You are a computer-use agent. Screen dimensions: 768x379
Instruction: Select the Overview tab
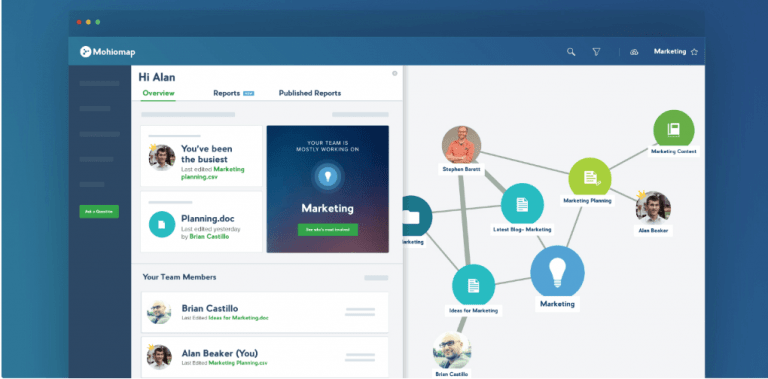pos(158,93)
